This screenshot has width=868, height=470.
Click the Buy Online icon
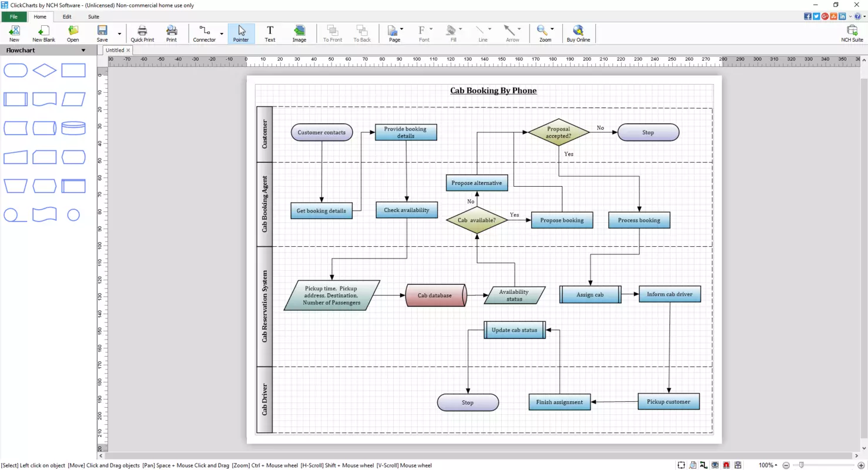click(x=578, y=33)
